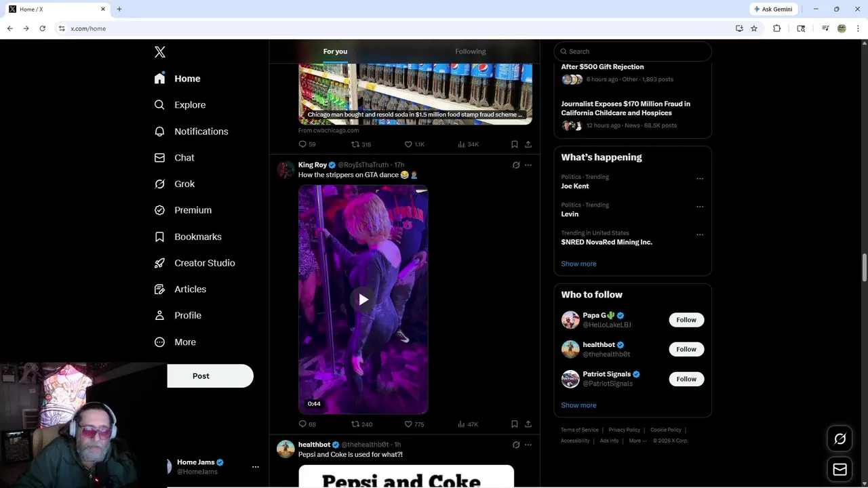
Task: Bookmark King Roy's post
Action: pos(515,424)
